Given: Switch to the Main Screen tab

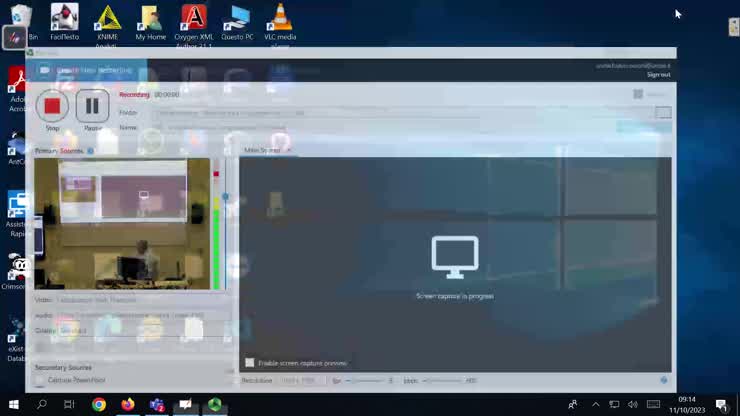Looking at the screenshot, I should pyautogui.click(x=264, y=150).
